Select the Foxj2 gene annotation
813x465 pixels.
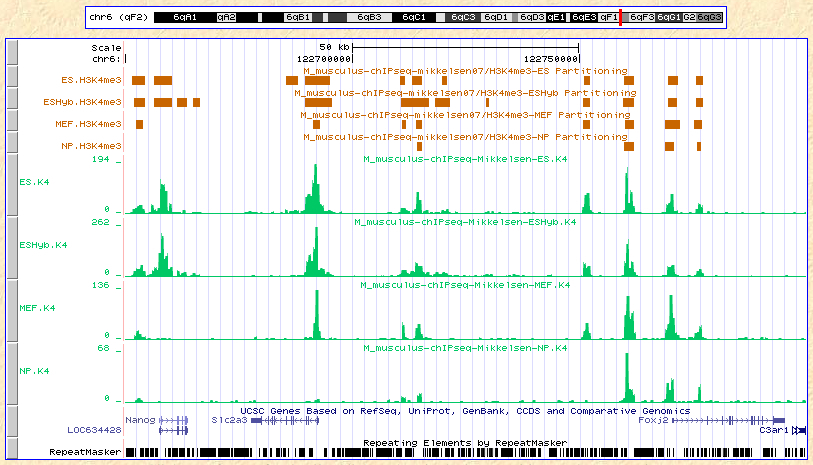click(653, 421)
